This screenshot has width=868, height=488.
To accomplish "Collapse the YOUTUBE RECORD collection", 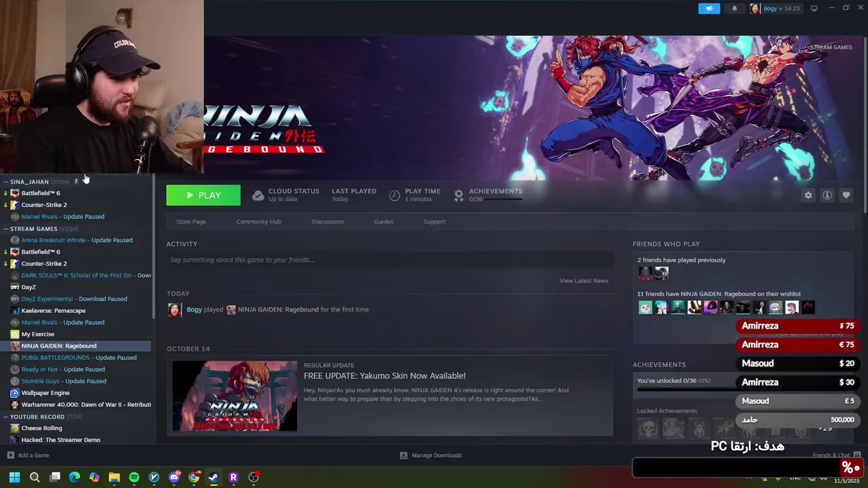I will coord(5,417).
